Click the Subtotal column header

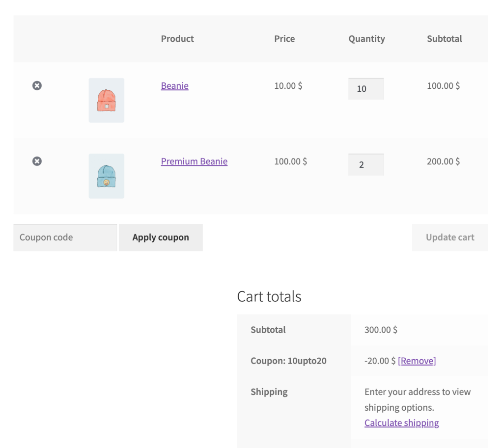point(444,39)
